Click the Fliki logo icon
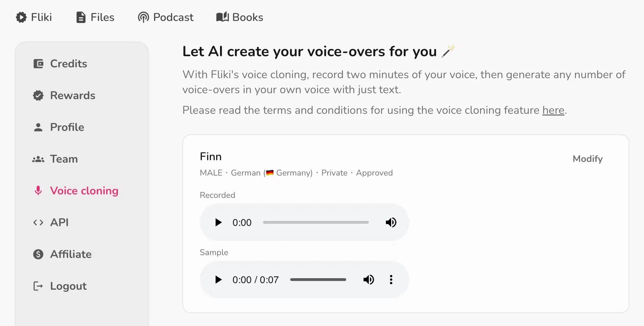644x326 pixels. (x=21, y=17)
